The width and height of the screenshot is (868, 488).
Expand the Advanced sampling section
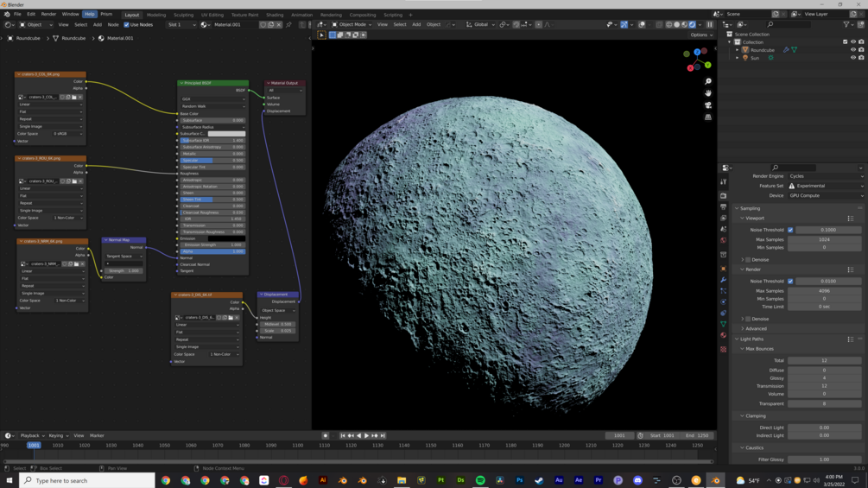pos(756,328)
